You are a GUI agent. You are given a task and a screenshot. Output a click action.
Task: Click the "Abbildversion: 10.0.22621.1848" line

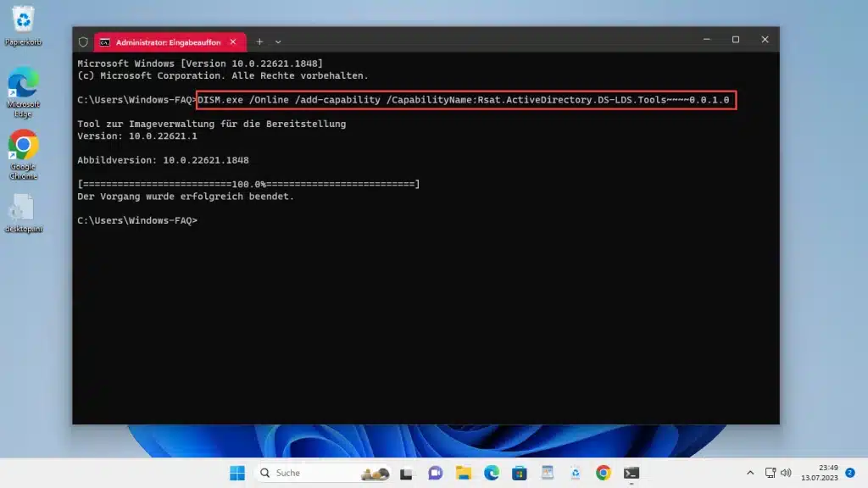[x=163, y=160]
